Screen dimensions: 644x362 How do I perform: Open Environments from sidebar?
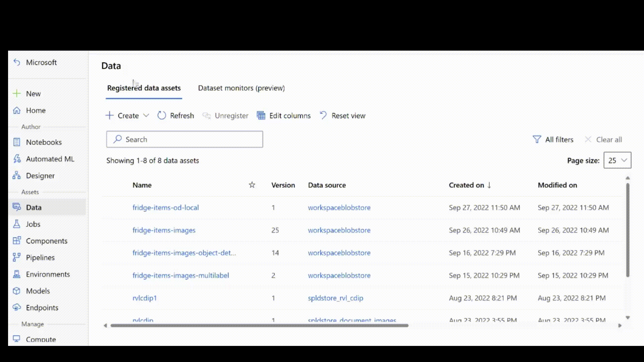pyautogui.click(x=48, y=274)
